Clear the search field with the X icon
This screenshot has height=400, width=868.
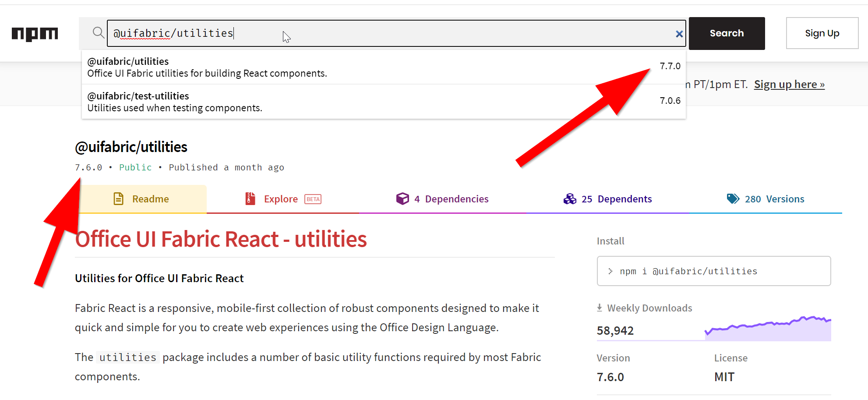(x=679, y=33)
